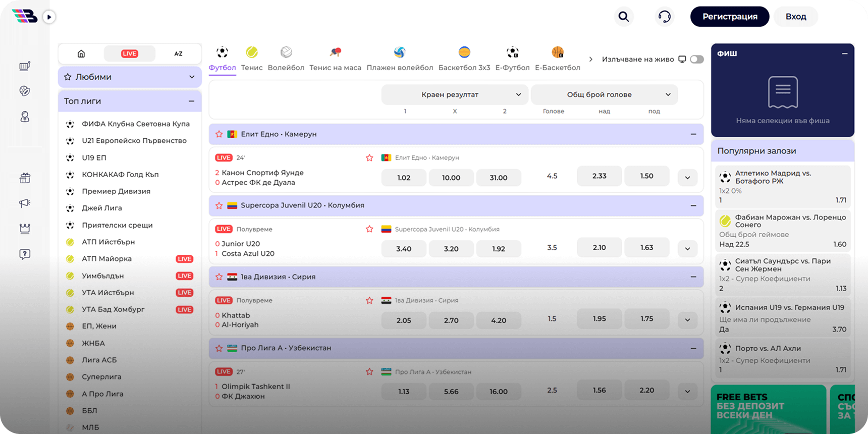The width and height of the screenshot is (868, 434).
Task: Click the home icon in sidebar
Action: tap(81, 53)
